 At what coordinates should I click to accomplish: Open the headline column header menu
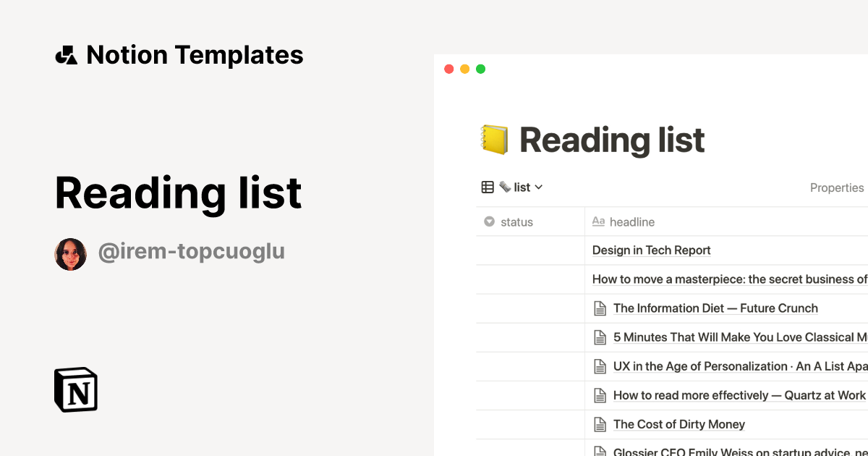[631, 222]
